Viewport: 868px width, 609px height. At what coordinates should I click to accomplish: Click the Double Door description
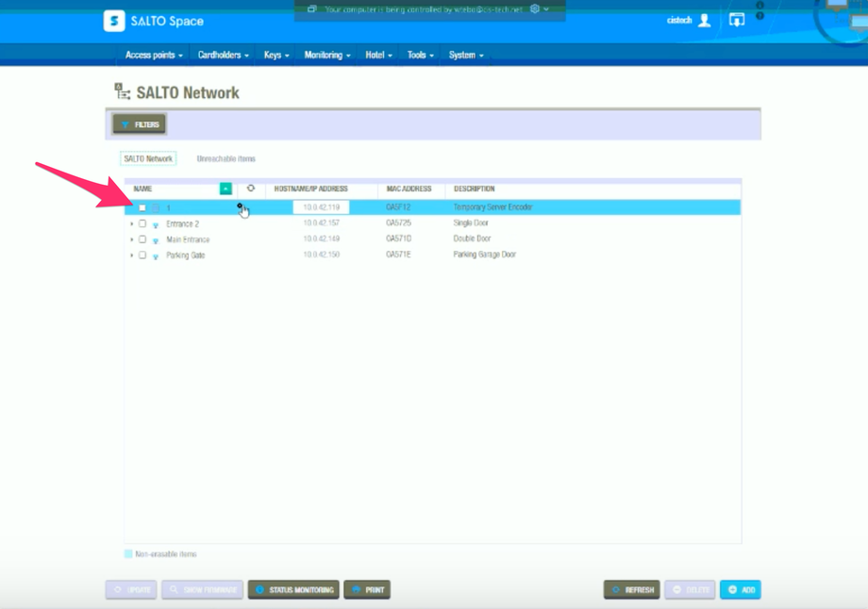click(x=472, y=239)
